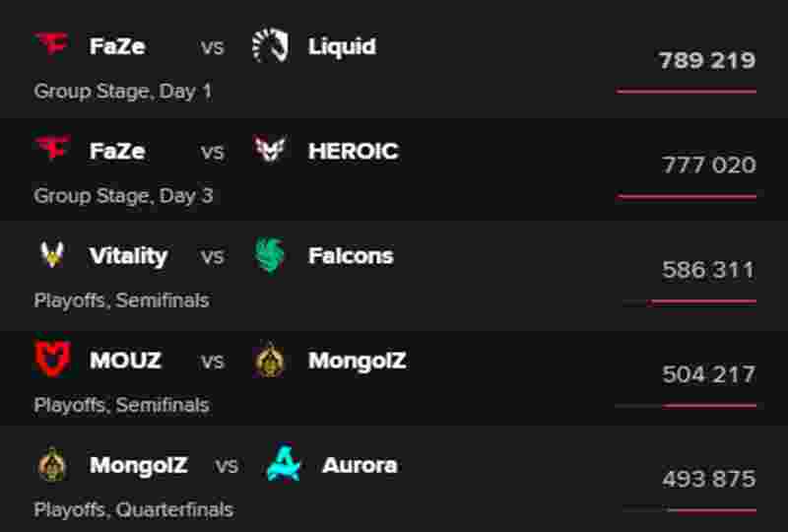The height and width of the screenshot is (532, 788).
Task: Select the Aurora team name
Action: [x=360, y=465]
